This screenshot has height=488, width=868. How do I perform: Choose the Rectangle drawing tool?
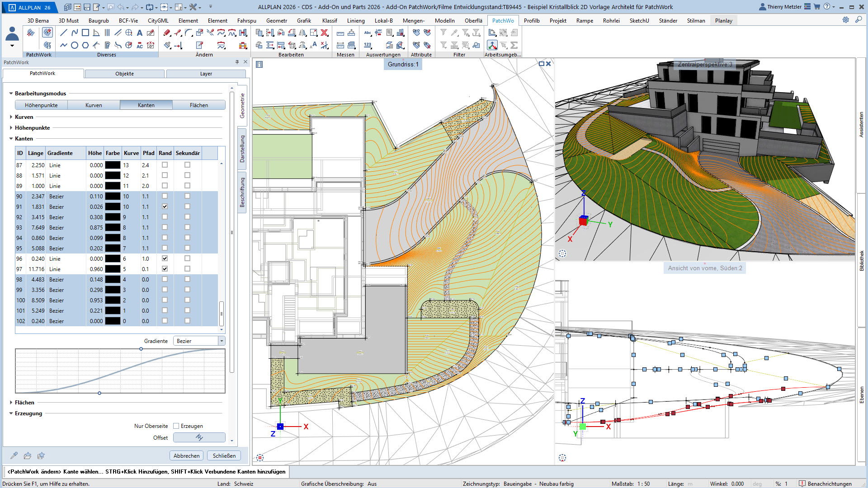[85, 33]
